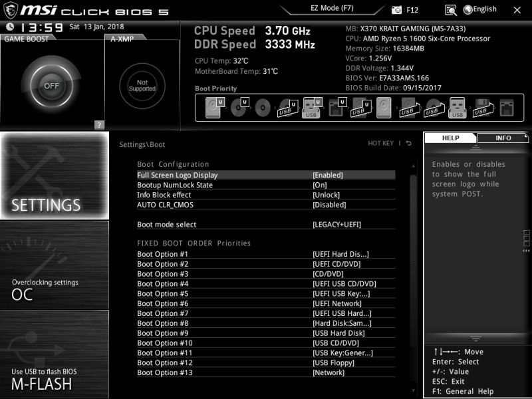
Task: Click the HOT KEY button
Action: pyautogui.click(x=380, y=143)
